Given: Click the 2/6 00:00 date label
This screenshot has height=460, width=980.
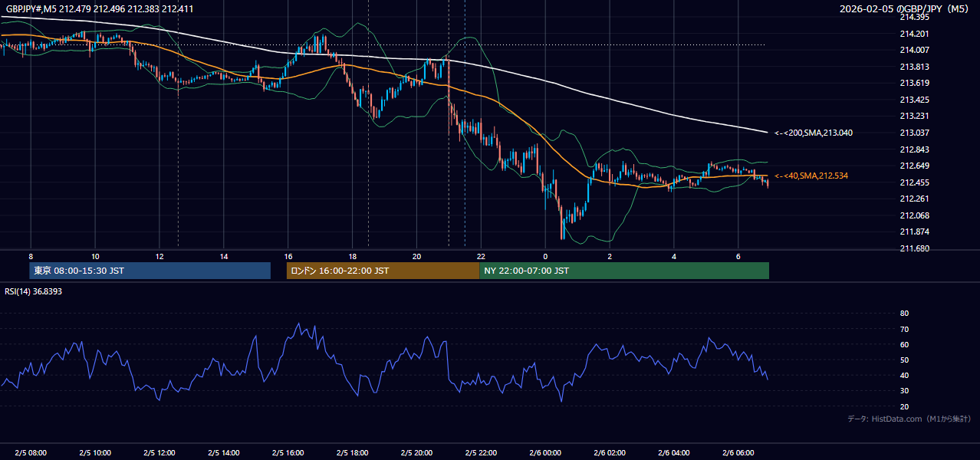Looking at the screenshot, I should [545, 452].
